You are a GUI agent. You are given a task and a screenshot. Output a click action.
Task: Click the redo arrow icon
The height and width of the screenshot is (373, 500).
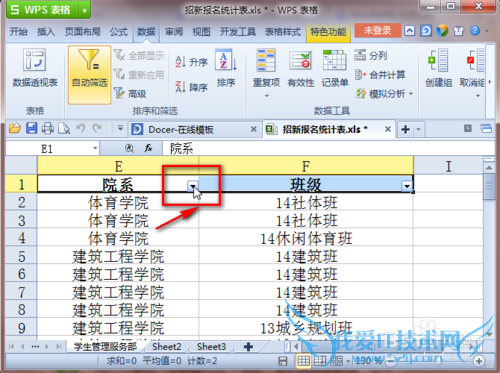tap(97, 128)
